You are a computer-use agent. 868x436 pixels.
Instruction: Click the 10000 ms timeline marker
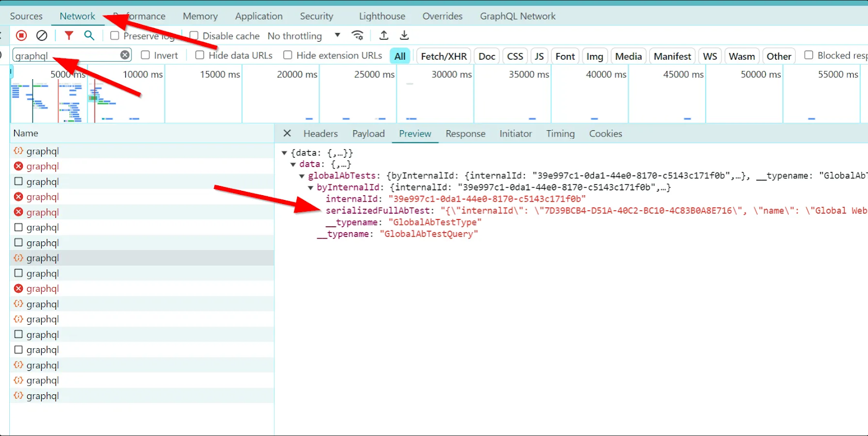click(143, 74)
